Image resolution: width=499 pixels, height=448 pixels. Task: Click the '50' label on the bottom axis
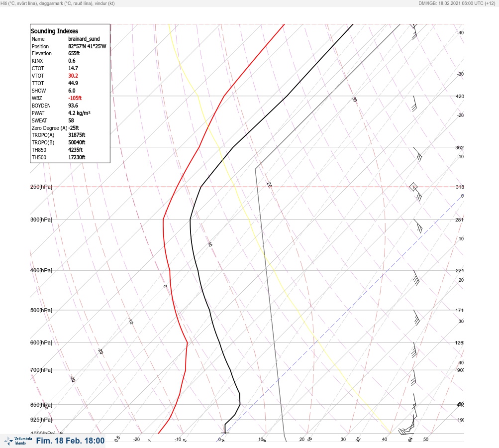click(x=426, y=440)
